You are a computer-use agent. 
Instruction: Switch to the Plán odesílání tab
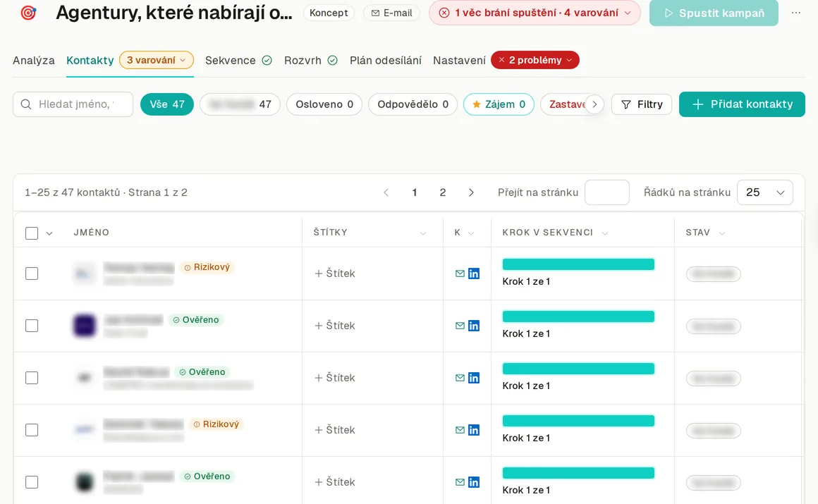click(x=386, y=61)
